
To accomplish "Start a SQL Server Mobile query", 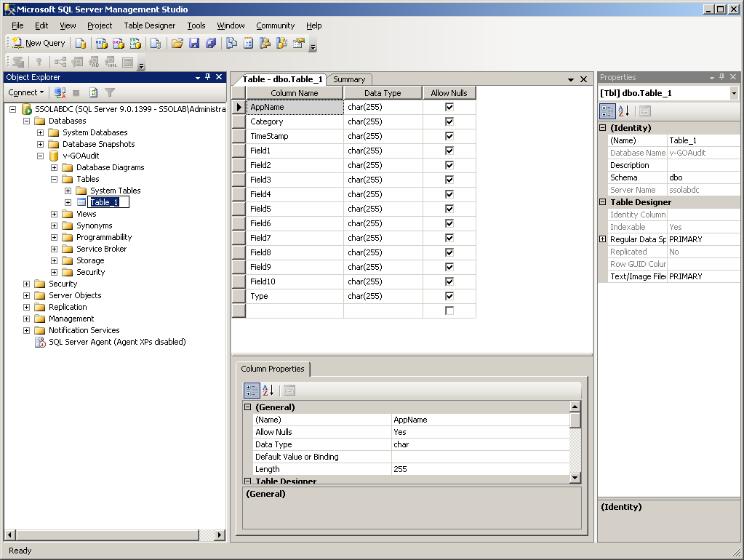I will [x=156, y=43].
